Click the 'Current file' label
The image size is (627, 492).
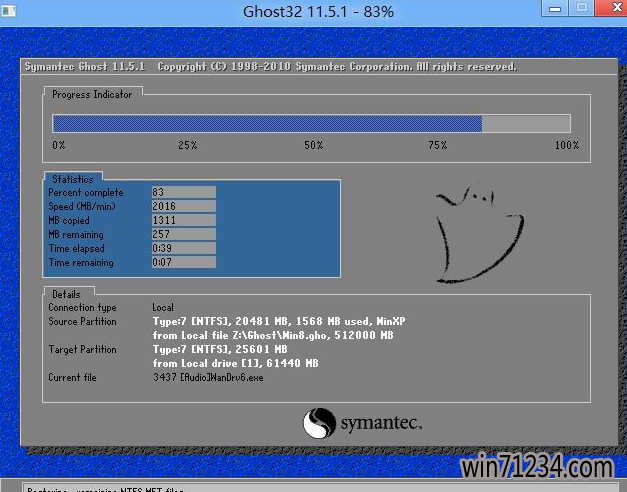pos(72,377)
